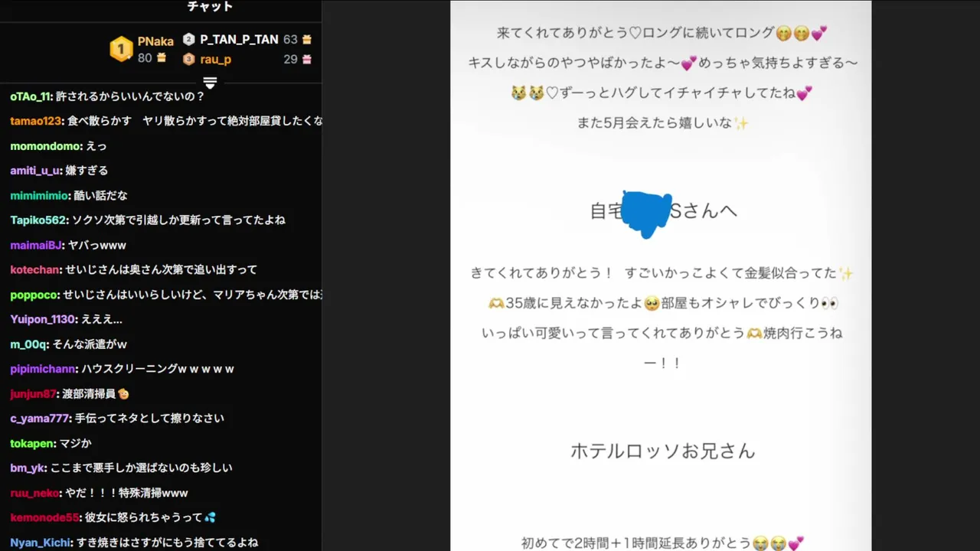Click username poppoco in chat
The width and height of the screenshot is (980, 551).
(34, 295)
